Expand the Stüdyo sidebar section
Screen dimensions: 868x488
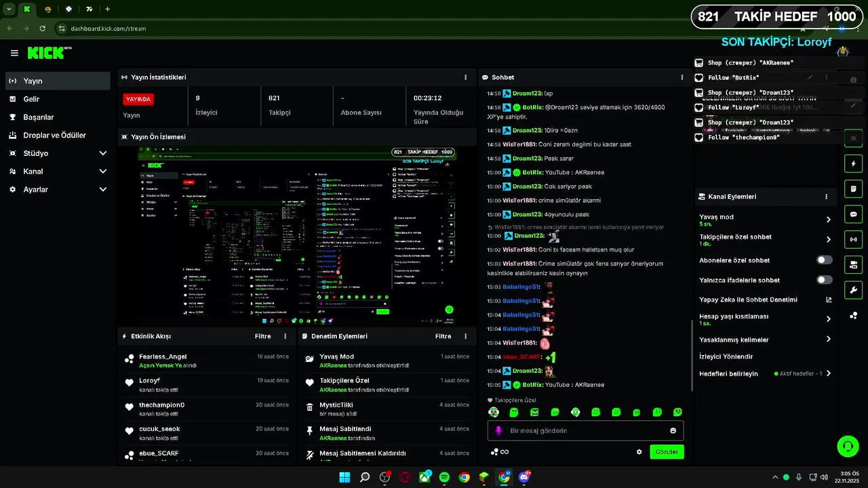point(58,153)
